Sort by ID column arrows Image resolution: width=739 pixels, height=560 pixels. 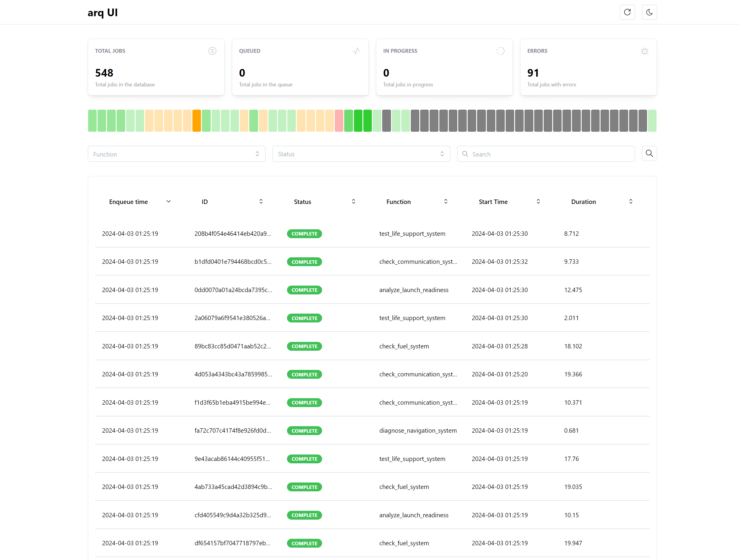261,202
